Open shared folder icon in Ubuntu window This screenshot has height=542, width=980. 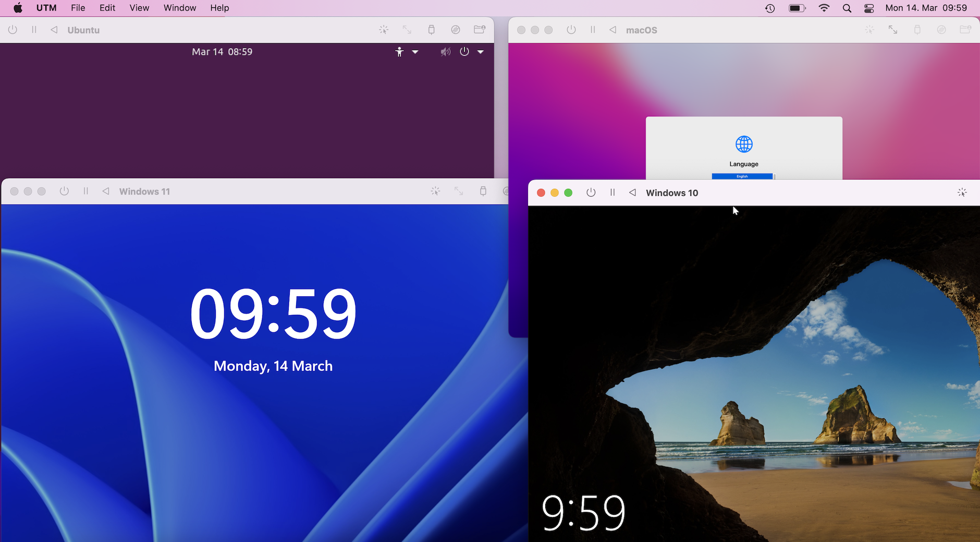(x=480, y=30)
